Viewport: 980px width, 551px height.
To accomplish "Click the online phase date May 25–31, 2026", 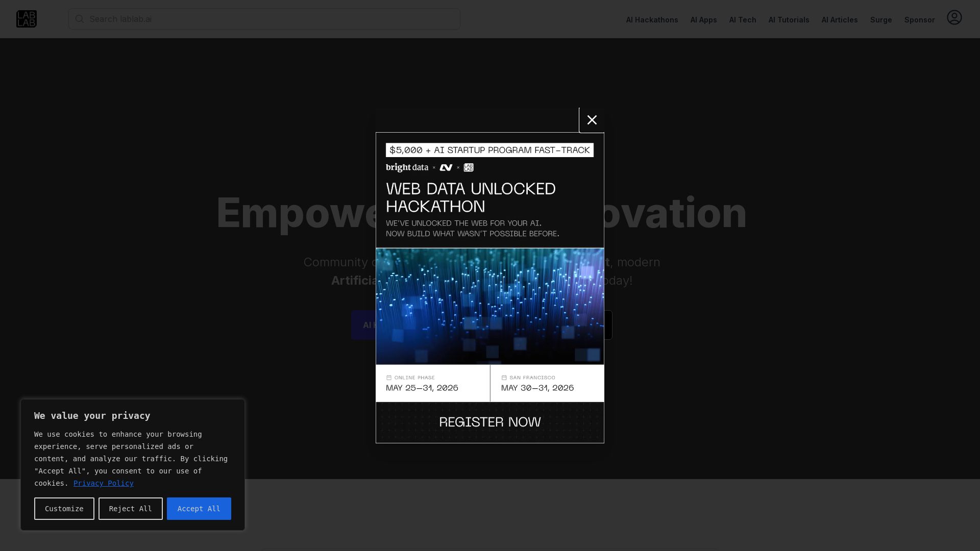I will (422, 388).
